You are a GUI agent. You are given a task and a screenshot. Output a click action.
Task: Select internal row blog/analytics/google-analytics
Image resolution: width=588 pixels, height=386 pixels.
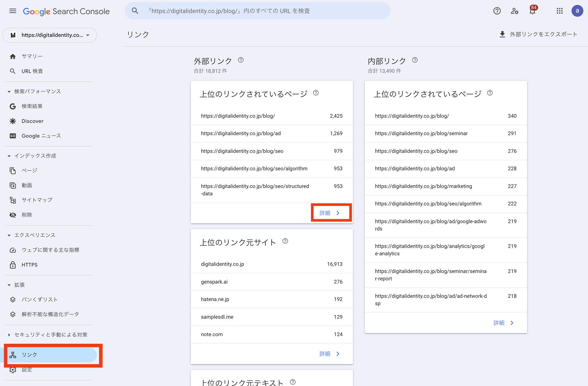click(x=445, y=250)
